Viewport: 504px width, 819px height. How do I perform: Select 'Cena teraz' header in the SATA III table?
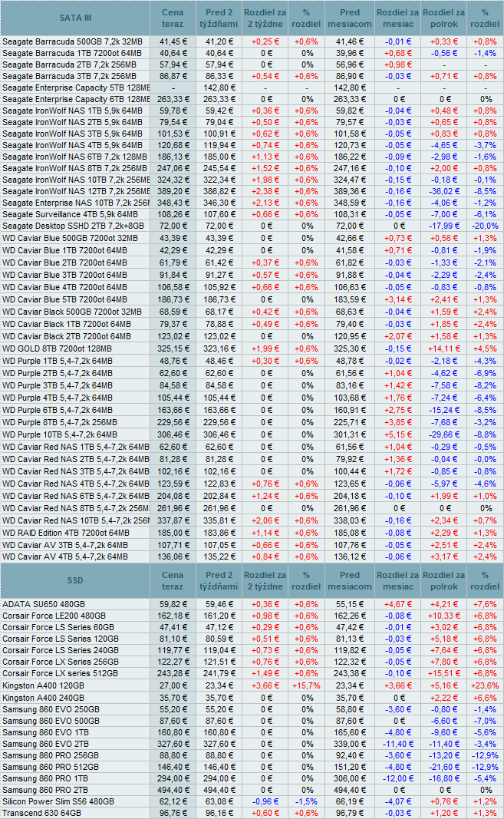(x=173, y=18)
